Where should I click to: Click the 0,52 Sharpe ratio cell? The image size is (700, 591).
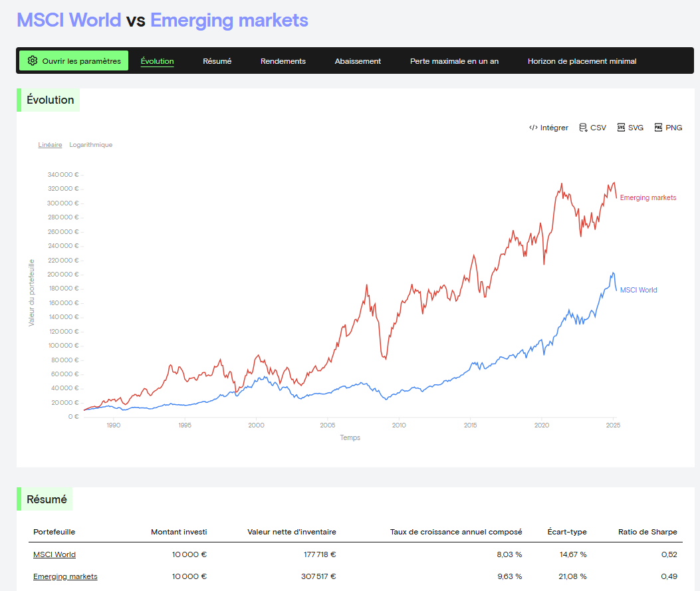tap(669, 554)
